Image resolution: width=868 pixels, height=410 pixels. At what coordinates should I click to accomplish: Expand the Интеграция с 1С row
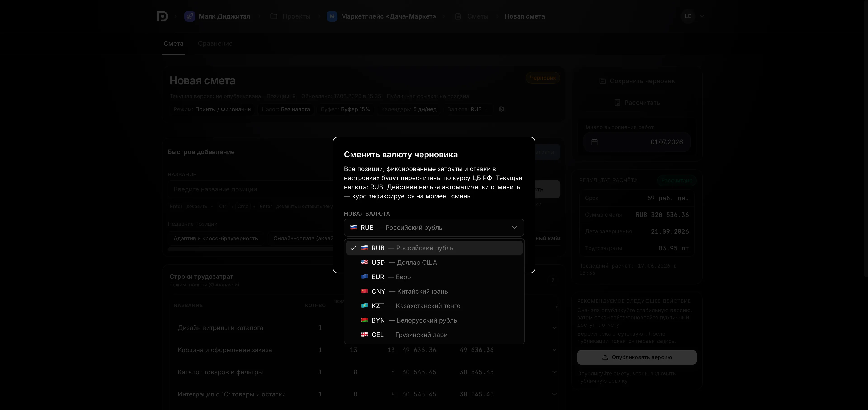(554, 394)
